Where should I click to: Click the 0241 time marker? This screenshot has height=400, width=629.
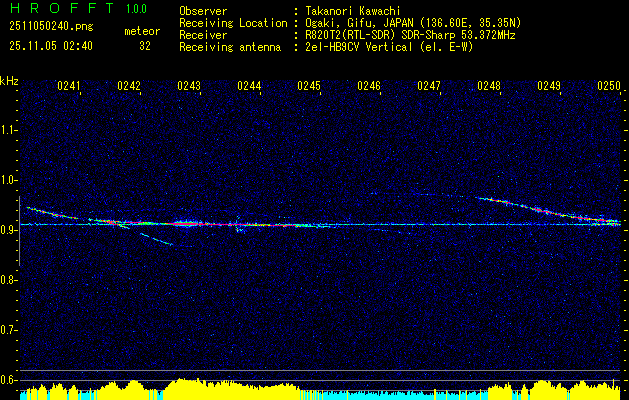(x=69, y=86)
